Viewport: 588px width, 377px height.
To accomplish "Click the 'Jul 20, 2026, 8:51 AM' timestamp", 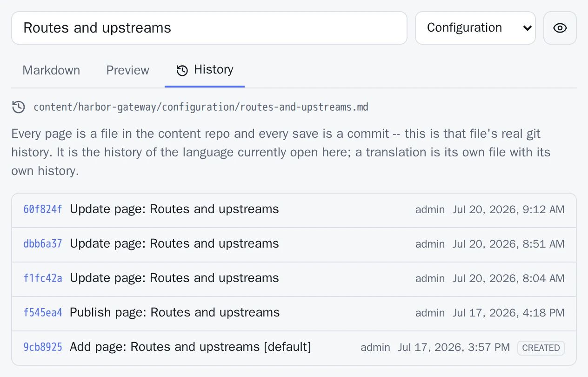I will pos(508,244).
